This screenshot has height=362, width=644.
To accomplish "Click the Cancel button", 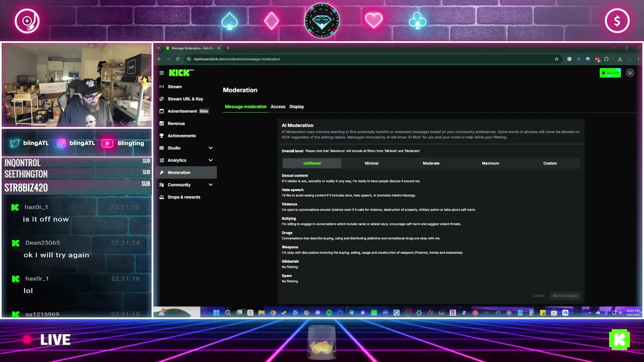I will pyautogui.click(x=538, y=296).
